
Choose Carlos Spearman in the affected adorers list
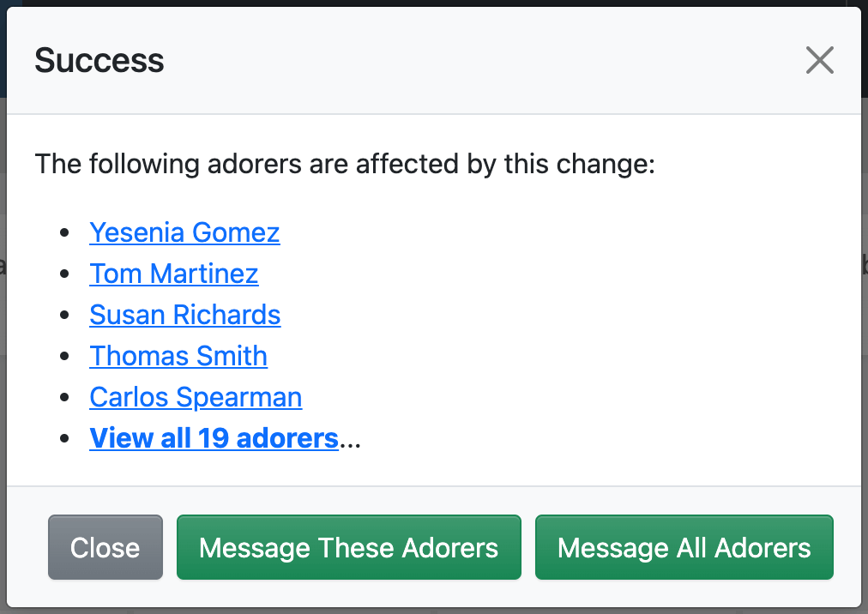tap(196, 397)
